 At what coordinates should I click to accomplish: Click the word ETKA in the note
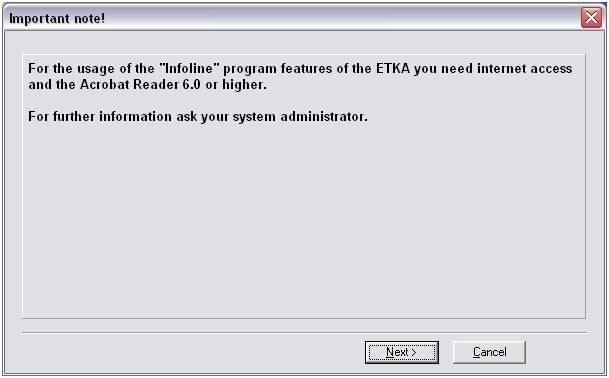click(x=393, y=69)
